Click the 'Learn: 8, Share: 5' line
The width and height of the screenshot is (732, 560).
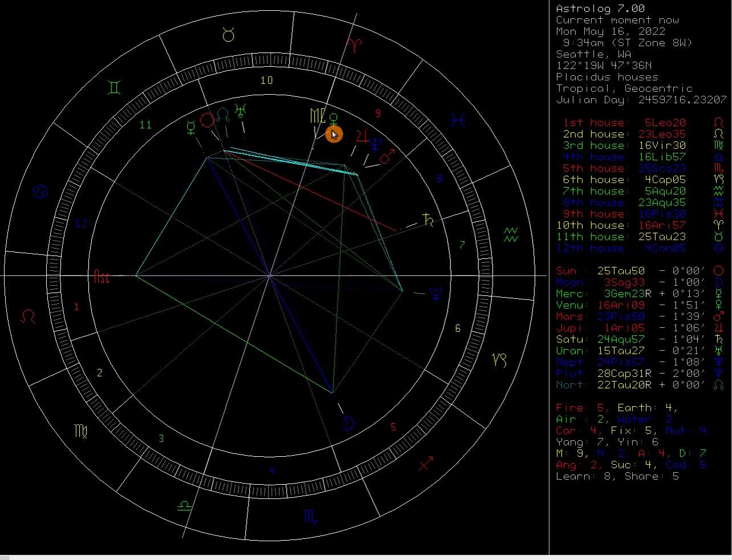pos(617,476)
